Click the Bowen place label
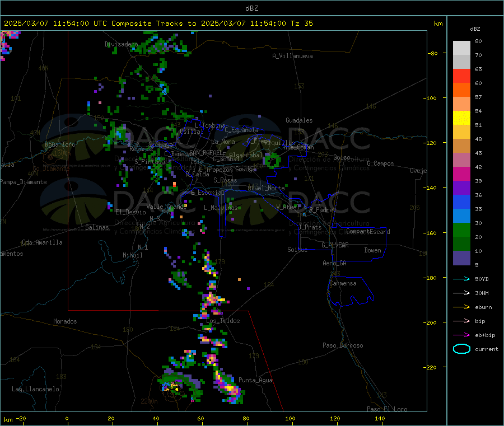Viewport: 504px width, 426px height. (372, 250)
